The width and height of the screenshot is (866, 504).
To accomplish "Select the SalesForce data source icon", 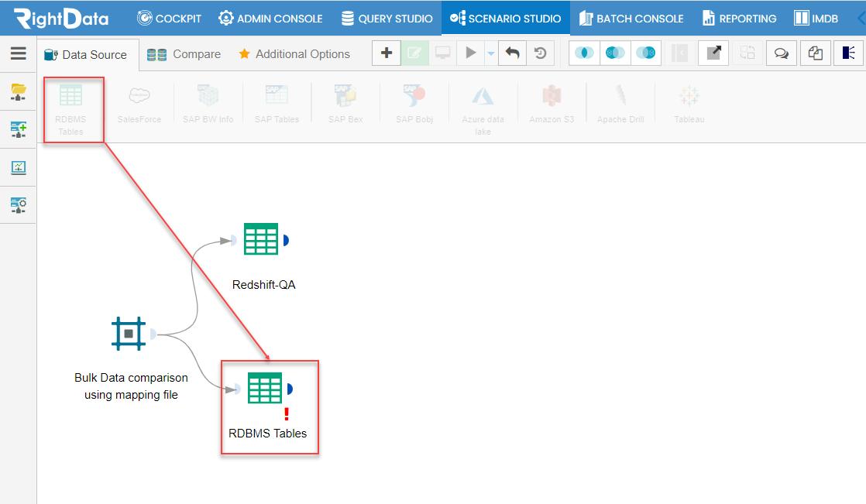I will pyautogui.click(x=139, y=101).
